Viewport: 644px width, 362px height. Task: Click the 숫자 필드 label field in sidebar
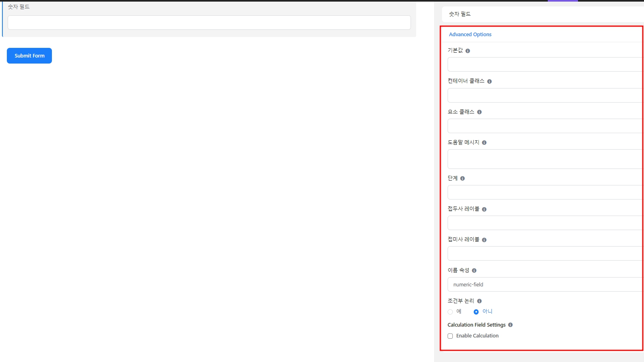543,14
